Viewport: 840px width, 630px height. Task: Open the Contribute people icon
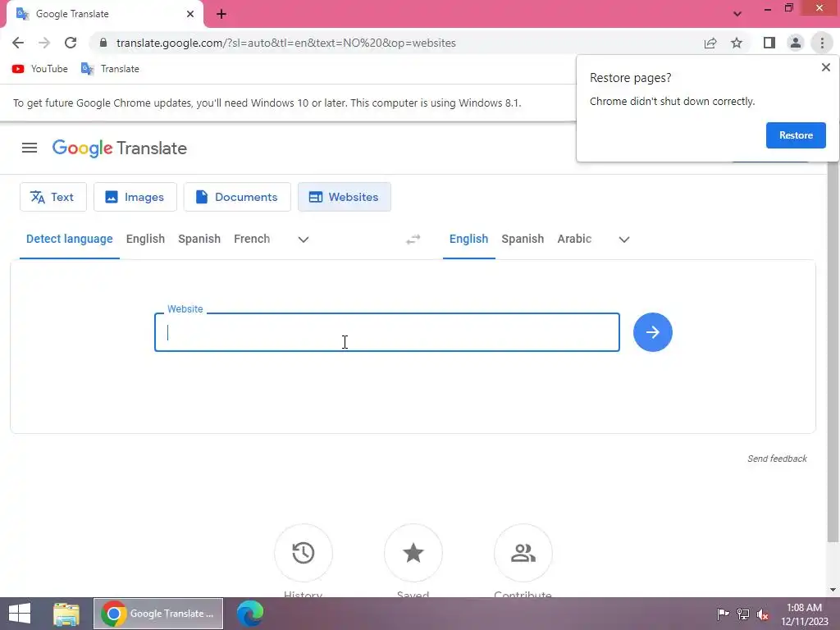(523, 553)
